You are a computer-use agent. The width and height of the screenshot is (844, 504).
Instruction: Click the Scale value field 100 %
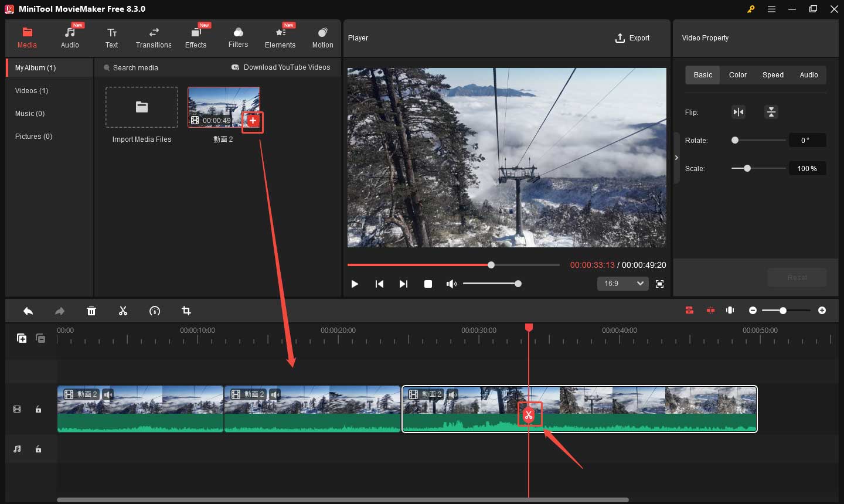(x=807, y=168)
